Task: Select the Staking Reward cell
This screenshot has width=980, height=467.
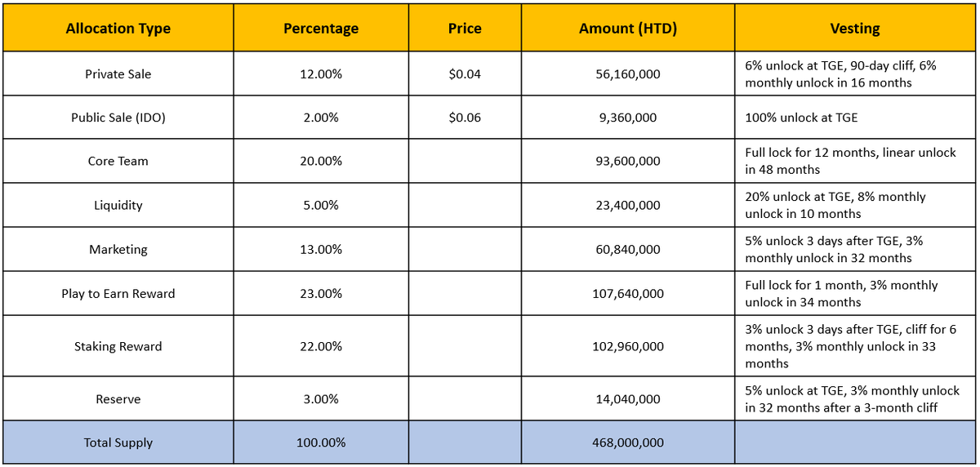Action: 118,346
